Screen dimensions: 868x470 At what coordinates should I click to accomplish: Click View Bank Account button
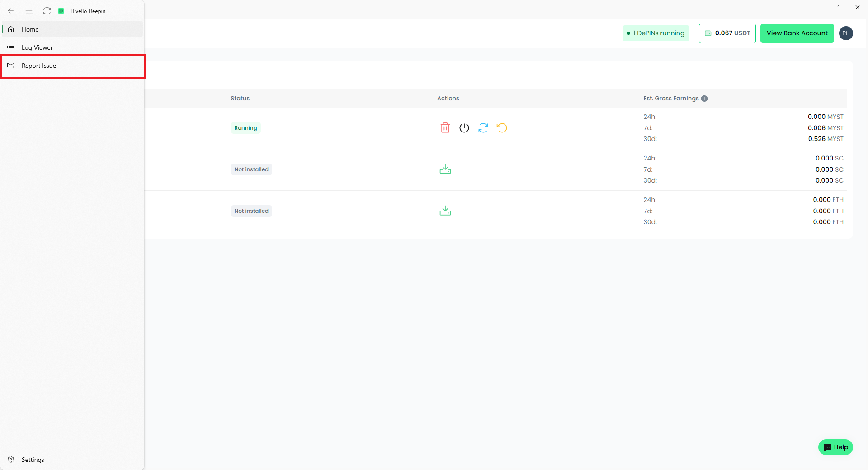(x=797, y=33)
